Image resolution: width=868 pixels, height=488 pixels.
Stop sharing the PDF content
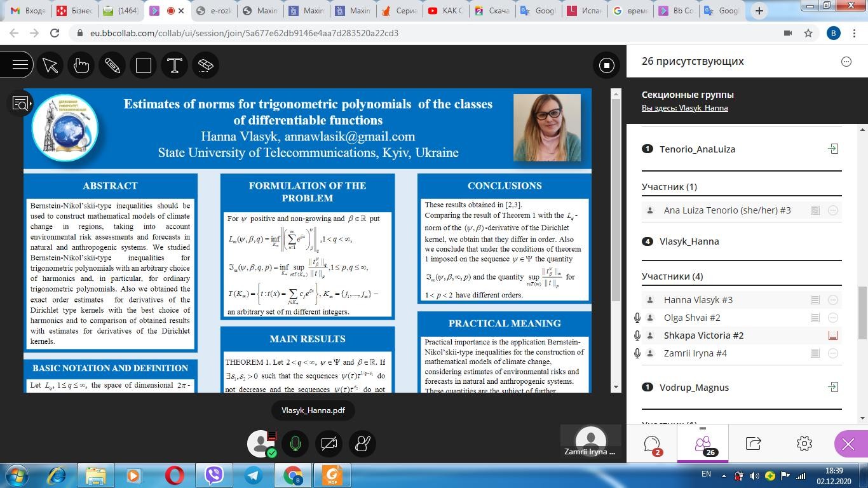click(x=606, y=65)
